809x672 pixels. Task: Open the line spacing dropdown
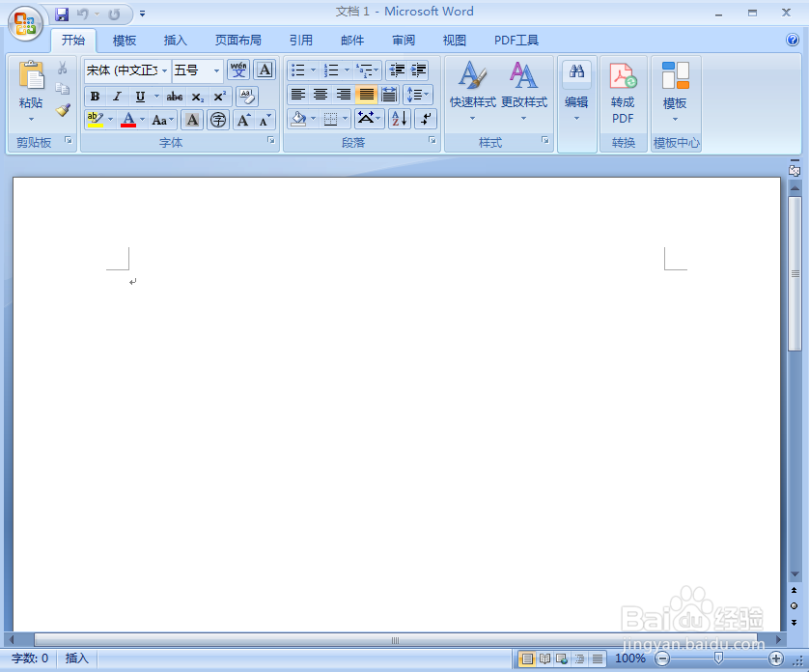(417, 95)
